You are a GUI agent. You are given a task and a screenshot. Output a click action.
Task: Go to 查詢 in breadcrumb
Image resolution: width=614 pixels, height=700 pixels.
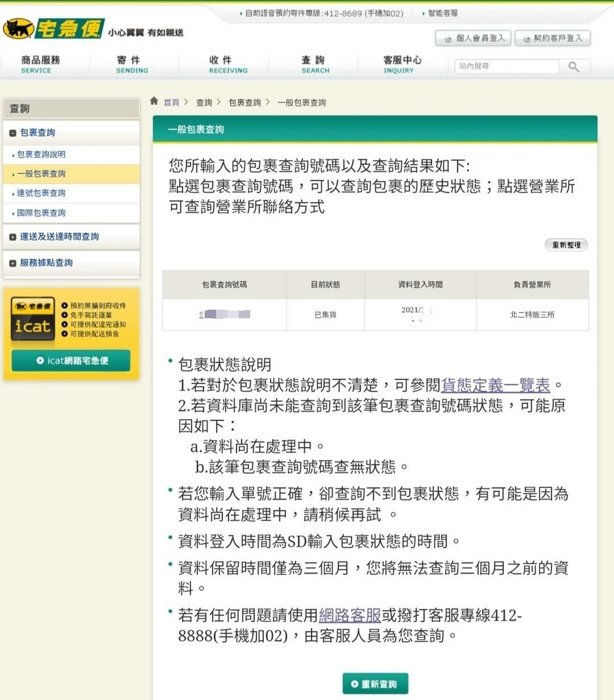click(x=204, y=103)
